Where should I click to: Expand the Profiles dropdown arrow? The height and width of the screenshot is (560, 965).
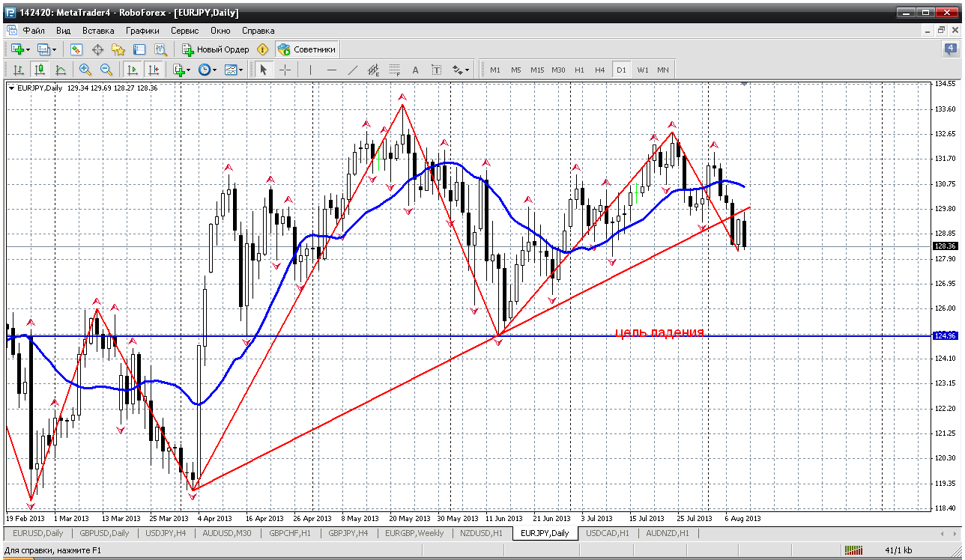point(55,50)
